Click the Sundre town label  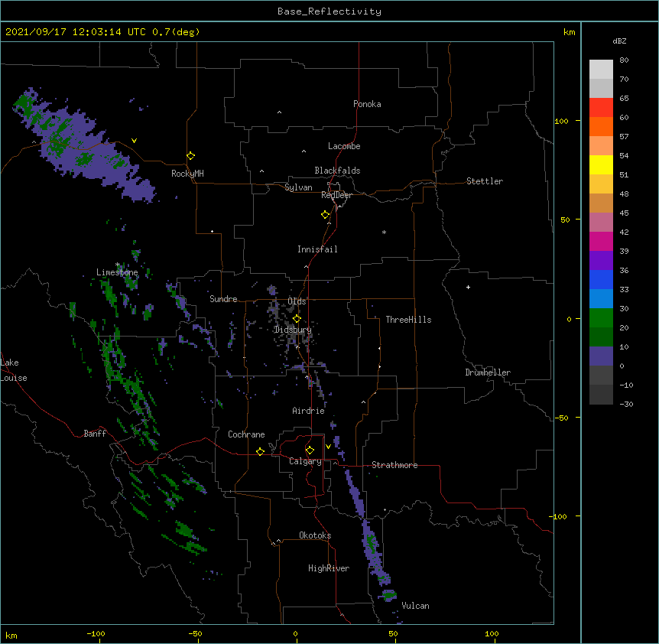223,299
